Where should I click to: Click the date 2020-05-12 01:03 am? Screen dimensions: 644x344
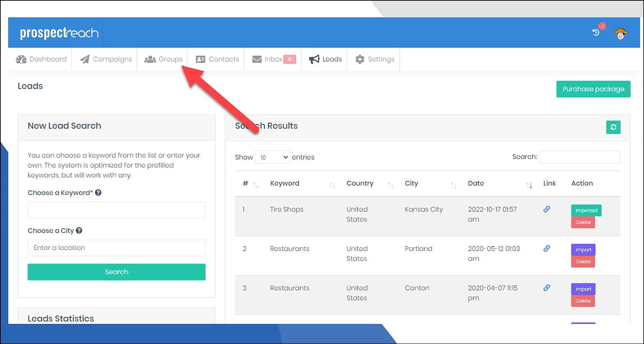tap(494, 254)
